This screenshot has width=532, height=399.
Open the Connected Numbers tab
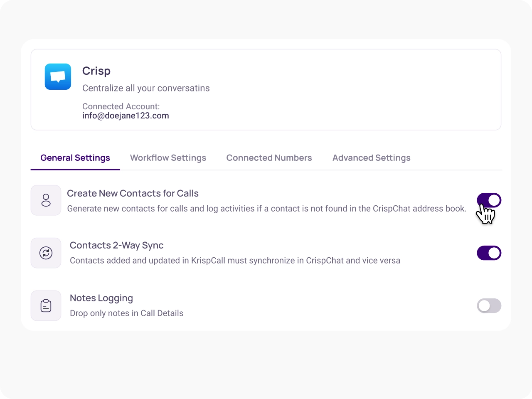point(269,158)
